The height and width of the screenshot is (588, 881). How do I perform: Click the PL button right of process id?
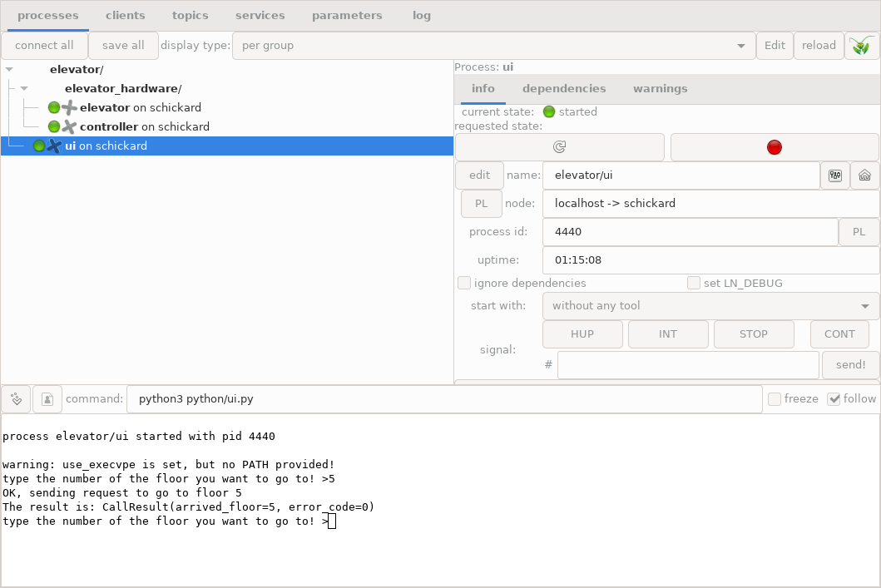coord(859,232)
